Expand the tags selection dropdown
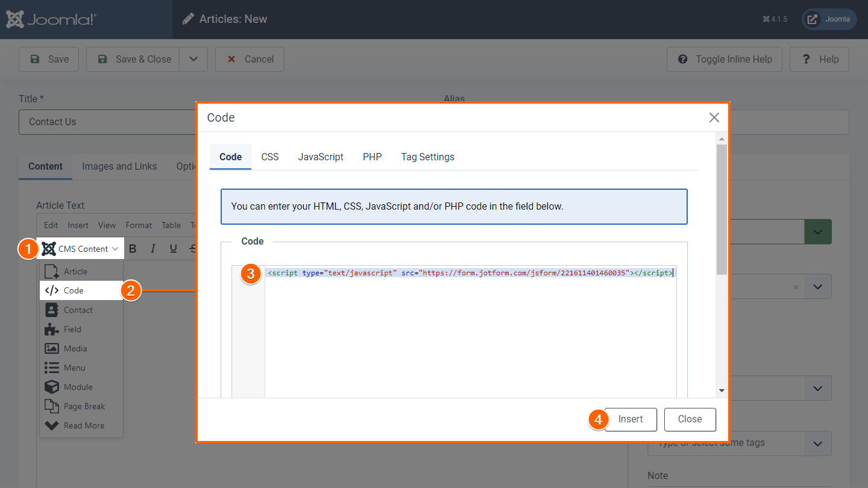Screen dimensions: 868x488 tap(817, 443)
